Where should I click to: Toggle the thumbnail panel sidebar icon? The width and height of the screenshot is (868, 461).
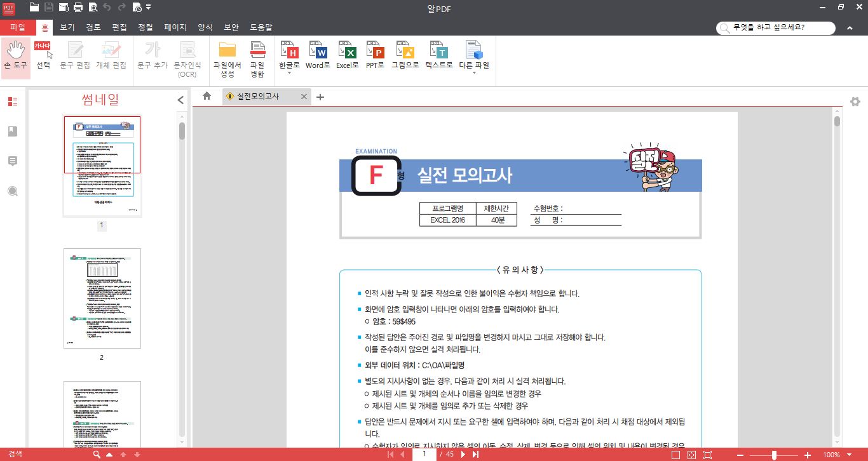pos(13,102)
